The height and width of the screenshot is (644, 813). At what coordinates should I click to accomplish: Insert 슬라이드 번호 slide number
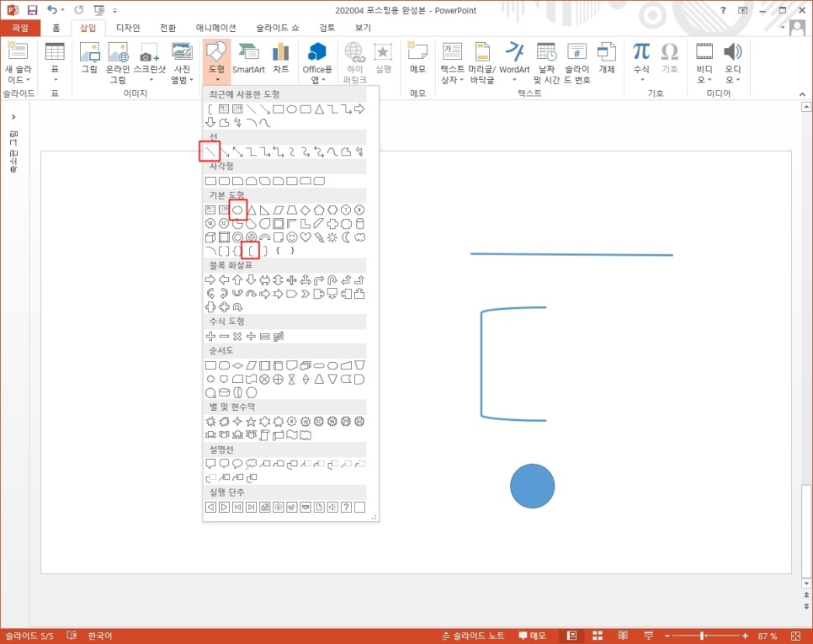point(577,63)
